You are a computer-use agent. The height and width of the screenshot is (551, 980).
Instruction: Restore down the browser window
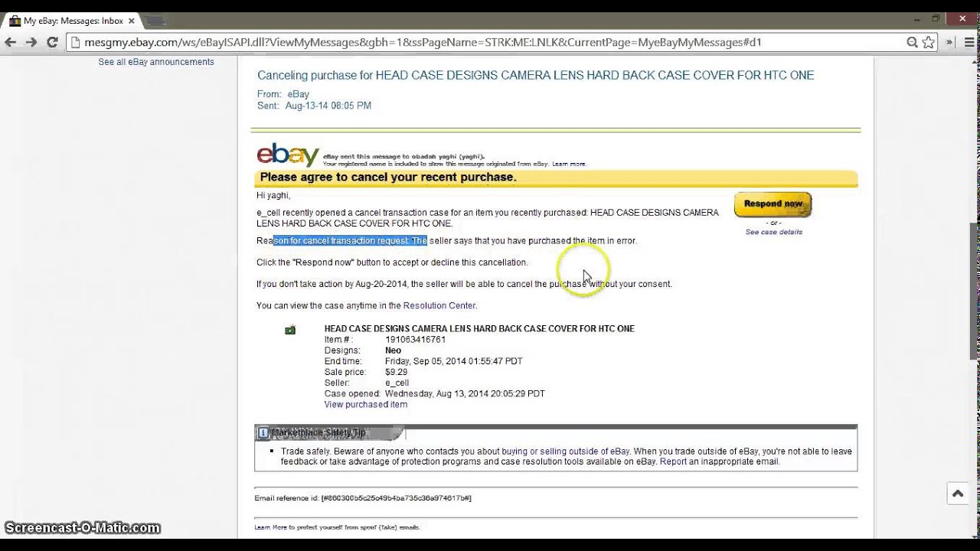[x=936, y=18]
